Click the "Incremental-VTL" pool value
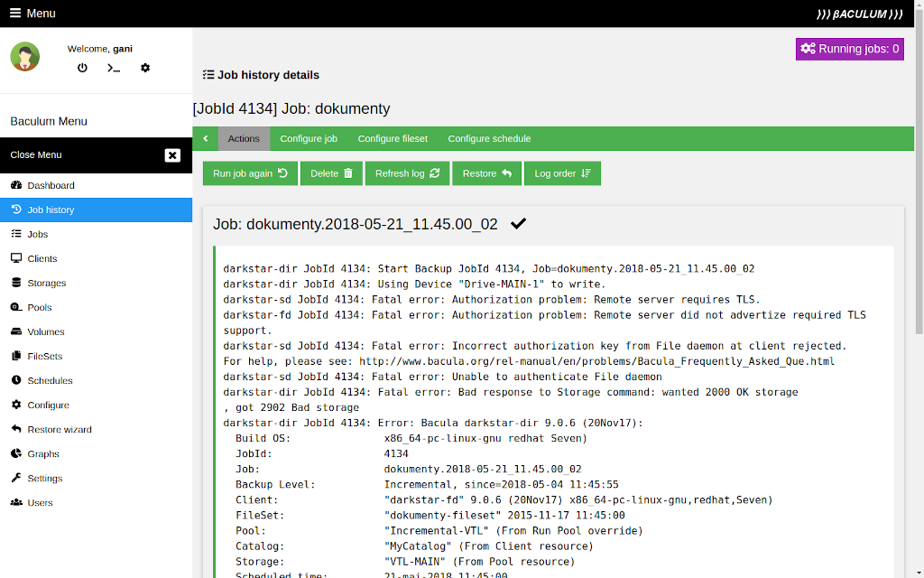Viewport: 924px width, 578px height. click(437, 531)
